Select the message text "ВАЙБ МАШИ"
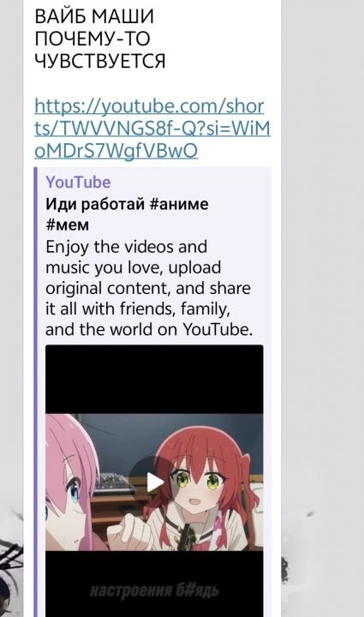This screenshot has width=364, height=617. tap(94, 16)
